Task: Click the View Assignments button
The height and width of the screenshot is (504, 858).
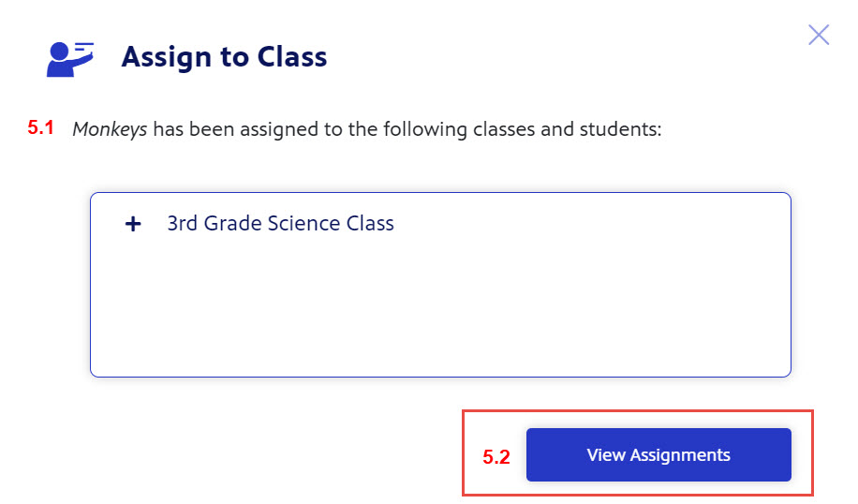Action: [658, 454]
